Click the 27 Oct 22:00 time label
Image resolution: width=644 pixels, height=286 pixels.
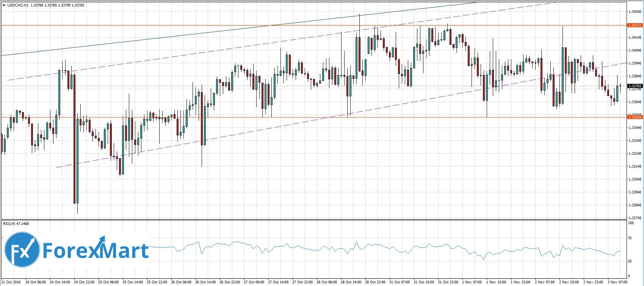coord(302,282)
